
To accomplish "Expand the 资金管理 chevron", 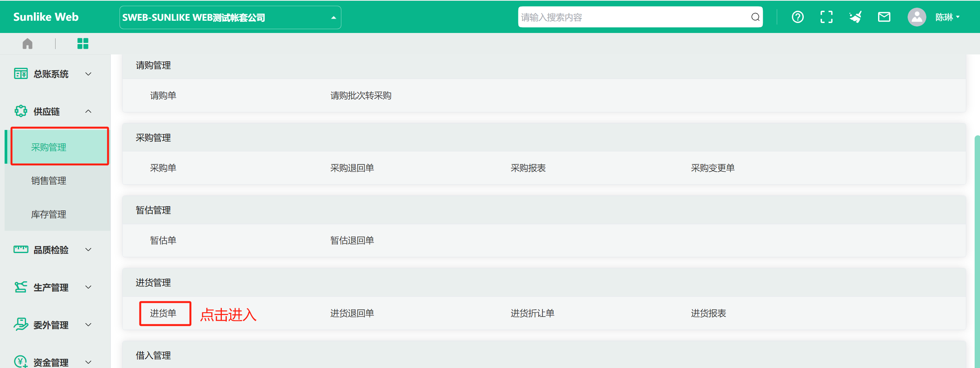I will pyautogui.click(x=88, y=362).
